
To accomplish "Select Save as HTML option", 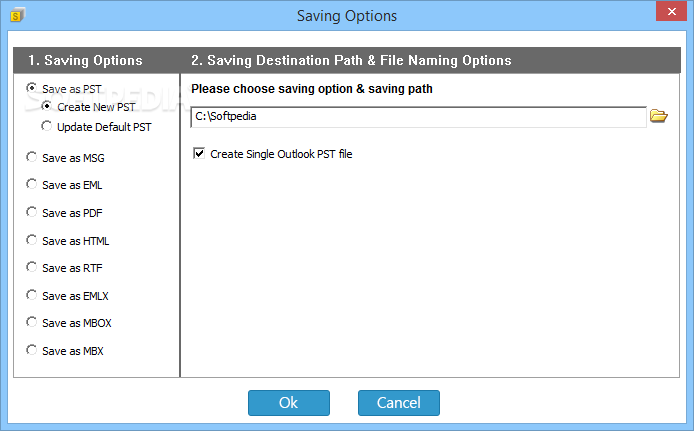I will 32,240.
